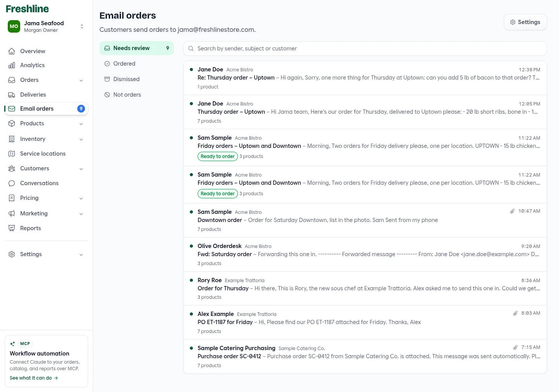Open Rory Roe's Order for Thursday email

click(365, 288)
